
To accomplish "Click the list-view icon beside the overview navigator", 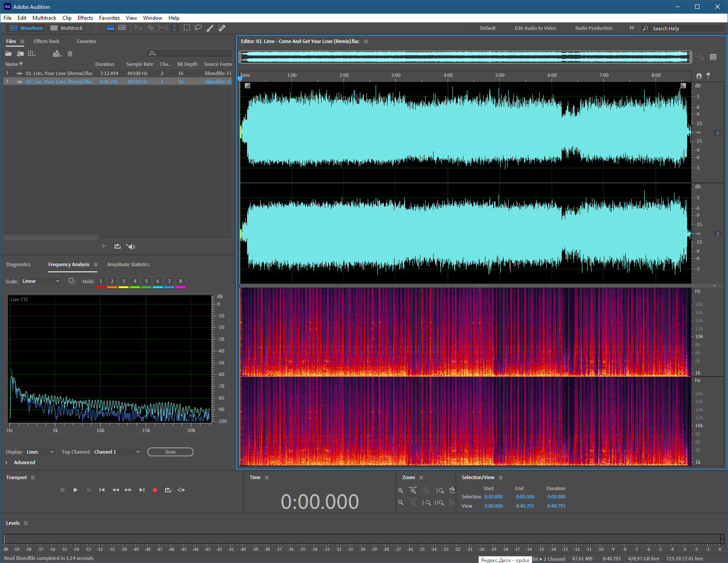I will pos(713,57).
